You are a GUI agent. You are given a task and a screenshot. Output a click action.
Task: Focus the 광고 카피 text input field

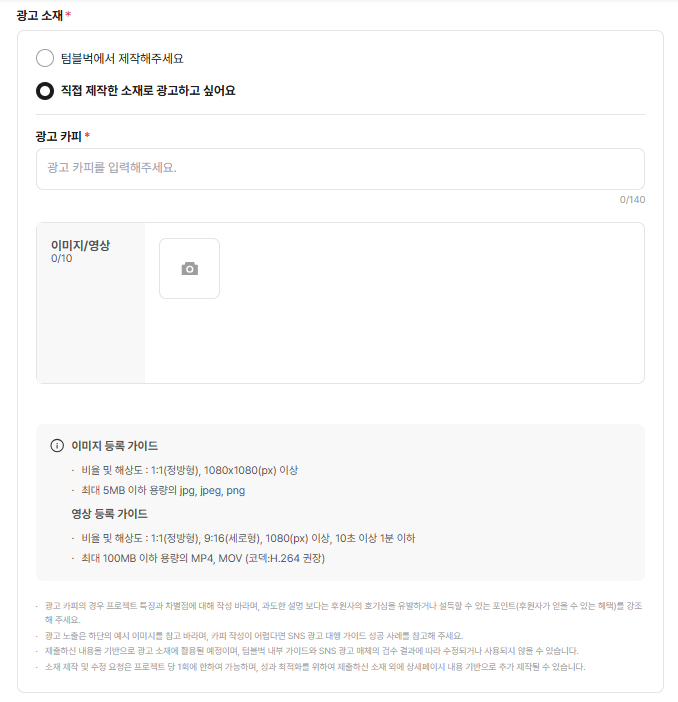[x=340, y=168]
